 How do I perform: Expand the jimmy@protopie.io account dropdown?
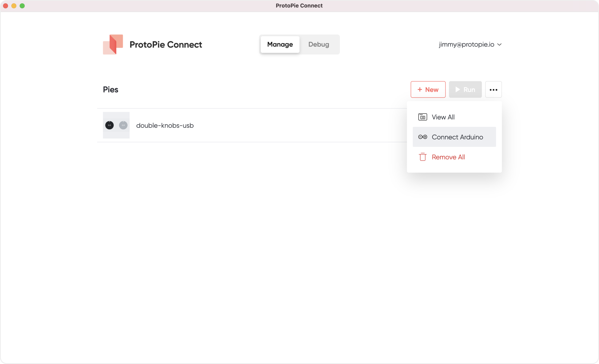point(467,44)
